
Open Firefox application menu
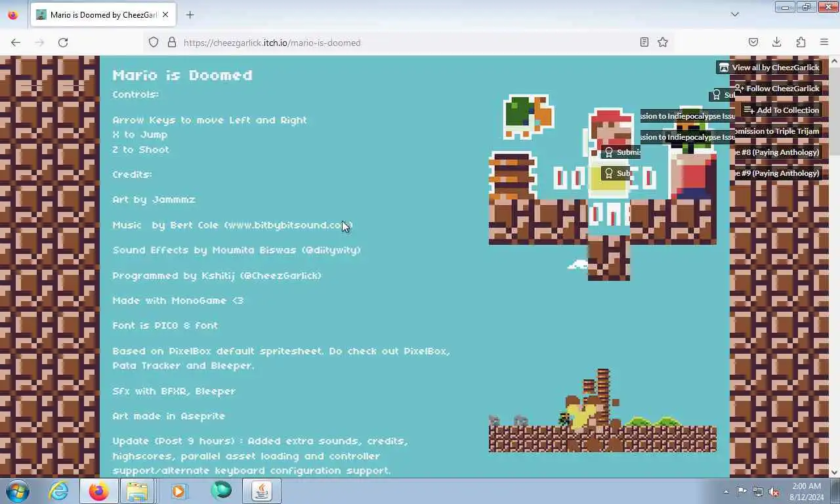824,42
